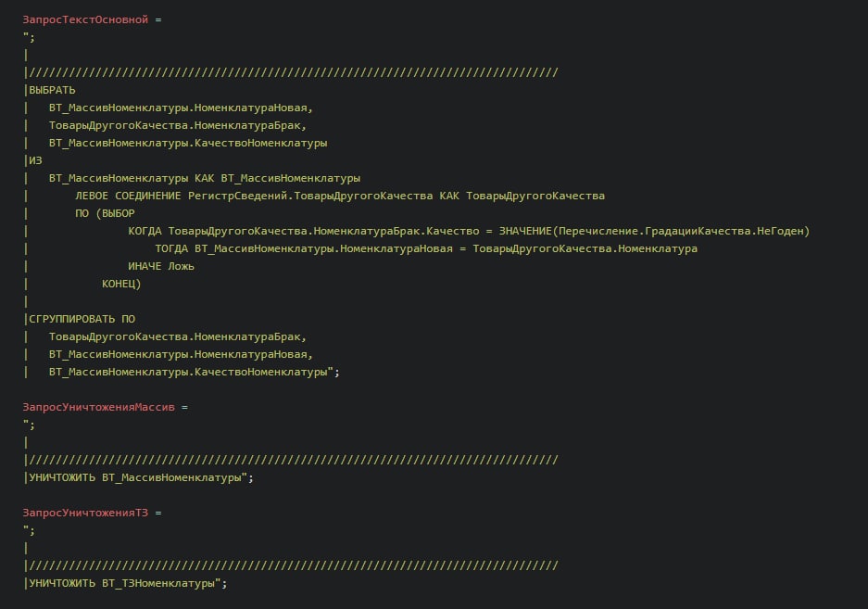Screen dimensions: 868x609
Task: Click ВТ_МассивНоменклатуры.КачествоНоменклатуры ending with quote
Action: tap(195, 372)
